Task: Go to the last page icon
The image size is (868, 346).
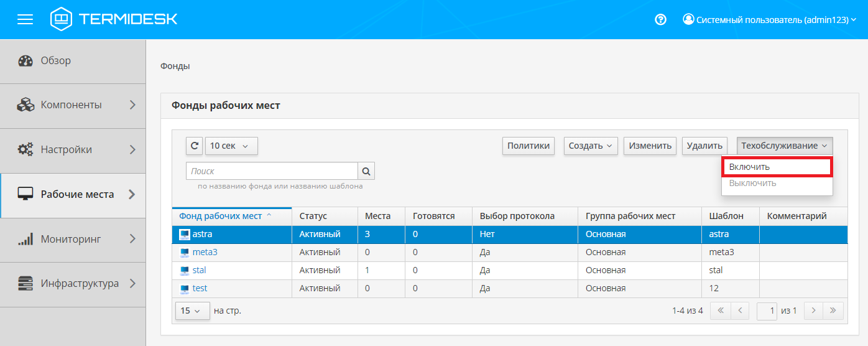Action: [833, 311]
